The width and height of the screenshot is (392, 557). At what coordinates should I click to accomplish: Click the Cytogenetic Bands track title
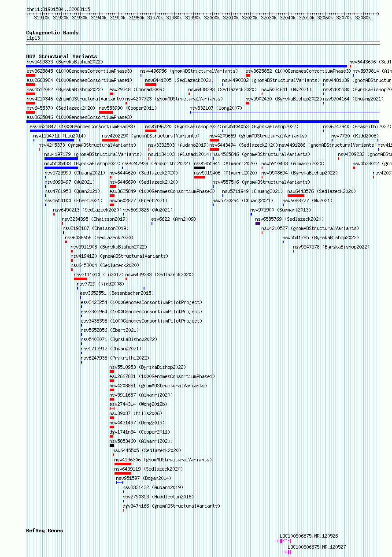52,33
